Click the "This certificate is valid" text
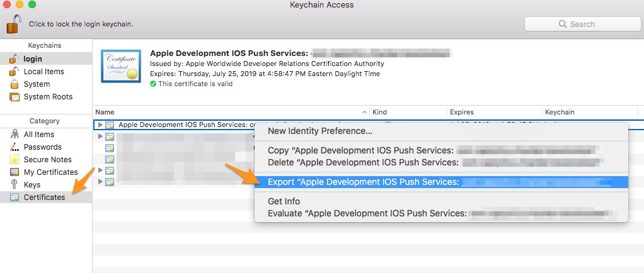Image resolution: width=644 pixels, height=273 pixels. point(195,84)
